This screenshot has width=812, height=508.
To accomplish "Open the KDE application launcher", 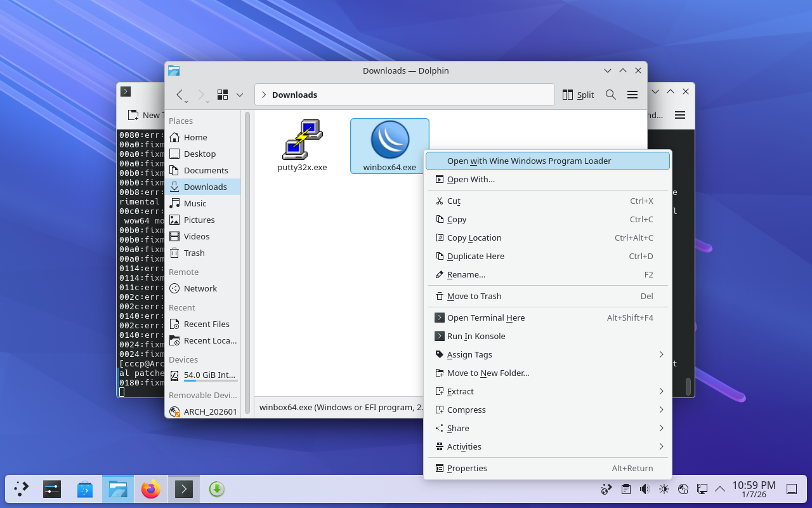I will tap(22, 489).
